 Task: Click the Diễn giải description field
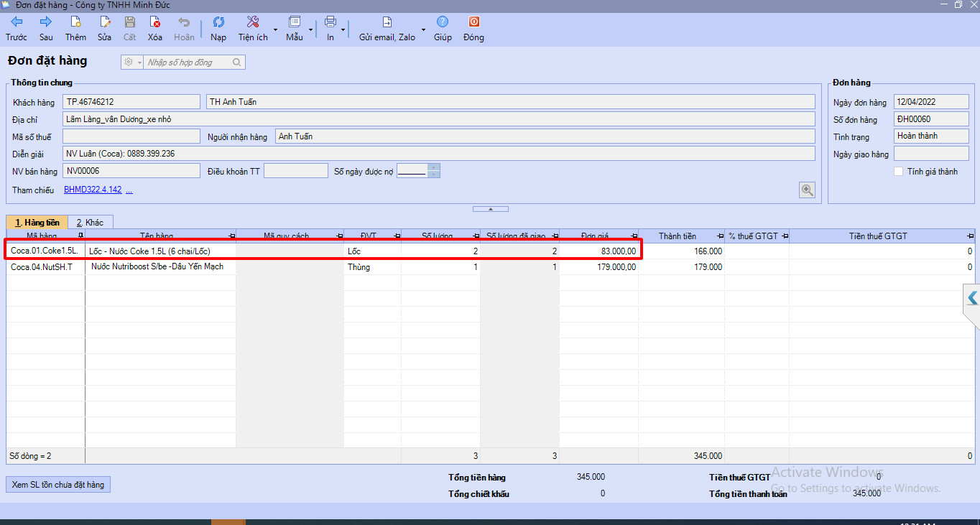pyautogui.click(x=439, y=154)
